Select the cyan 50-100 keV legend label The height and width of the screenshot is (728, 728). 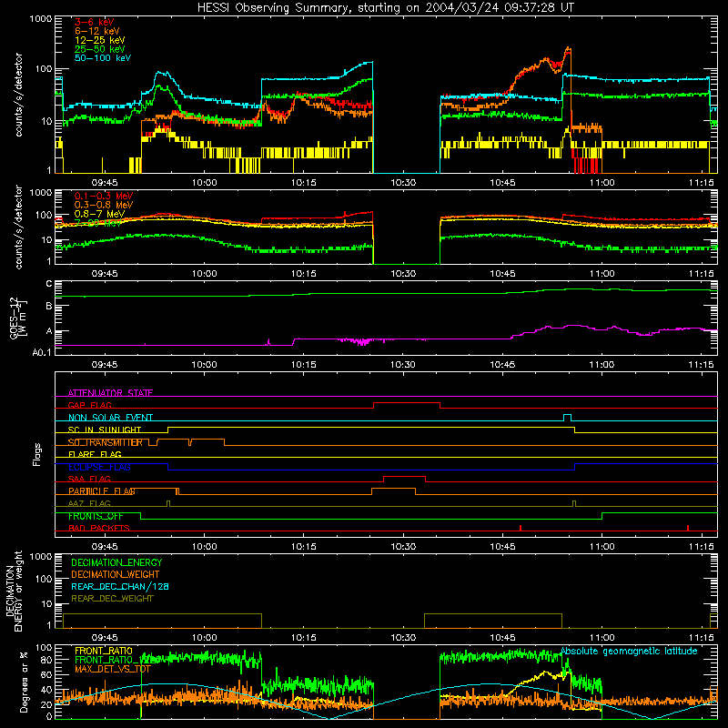pos(102,58)
